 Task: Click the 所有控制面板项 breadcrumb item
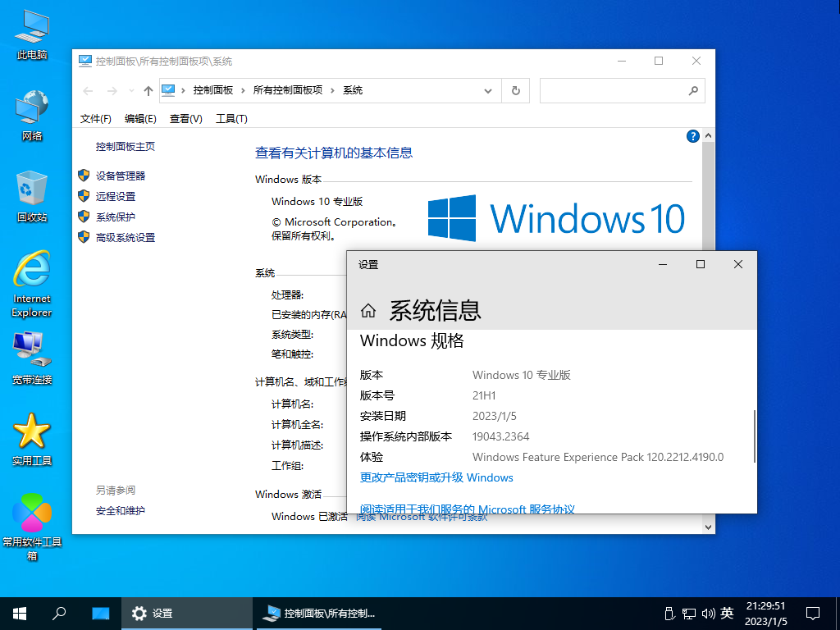click(288, 90)
